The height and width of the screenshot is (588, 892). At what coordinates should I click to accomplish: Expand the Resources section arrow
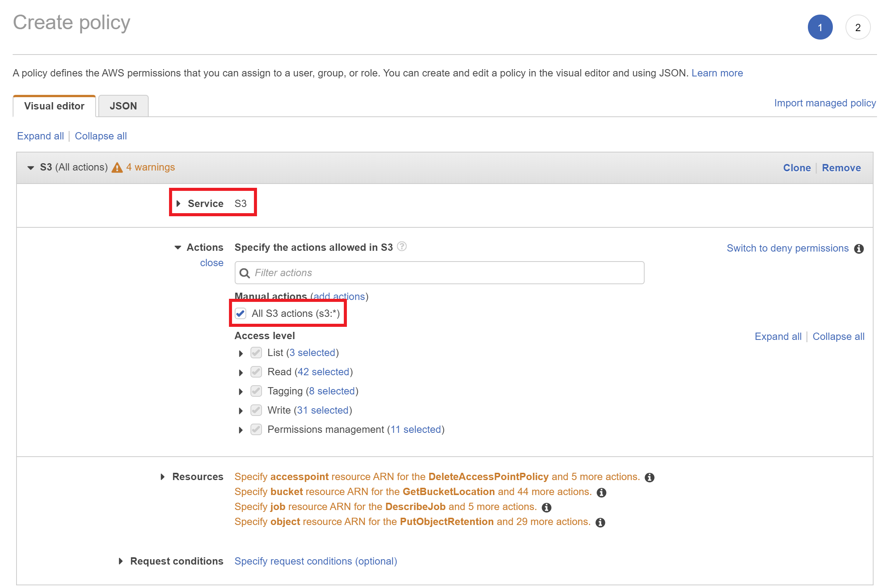click(162, 477)
